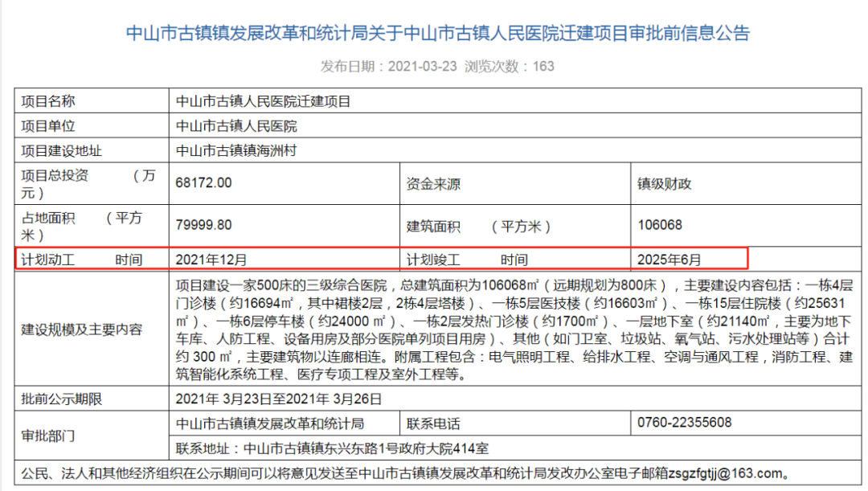Image resolution: width=868 pixels, height=491 pixels.
Task: Click the announcement title heading
Action: point(437,33)
